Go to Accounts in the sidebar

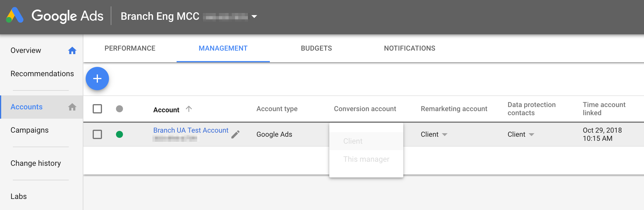[27, 107]
